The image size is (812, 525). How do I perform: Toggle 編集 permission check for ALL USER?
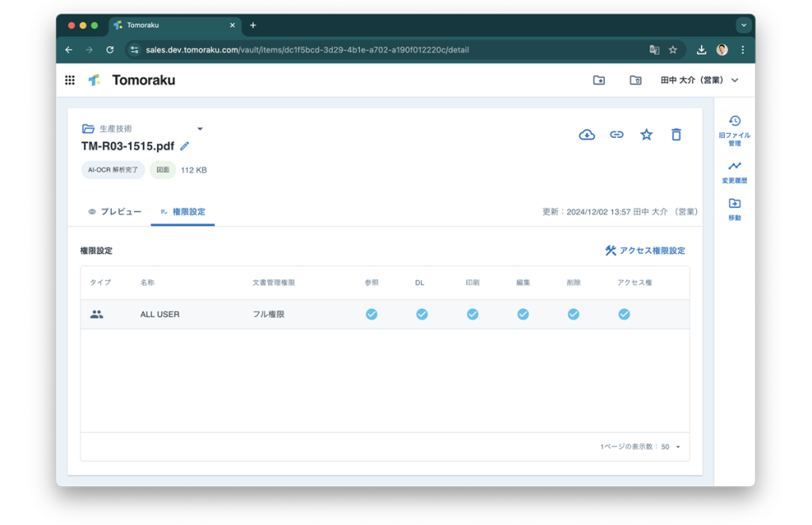click(x=523, y=314)
